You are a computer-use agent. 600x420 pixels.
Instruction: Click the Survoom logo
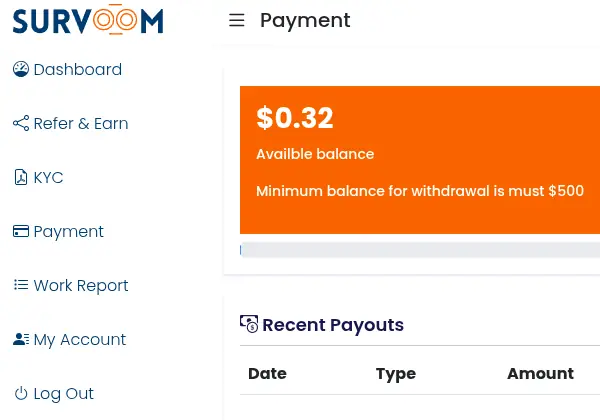[88, 20]
